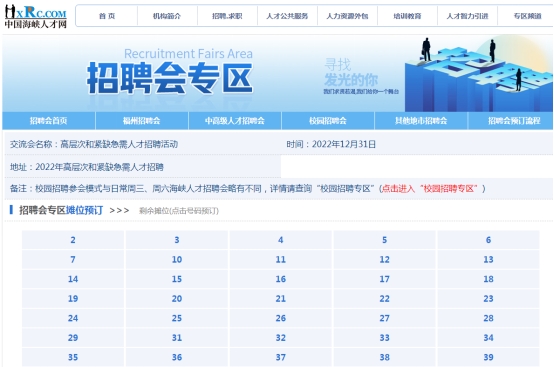
Task: Click booth number 14
Action: tap(73, 279)
